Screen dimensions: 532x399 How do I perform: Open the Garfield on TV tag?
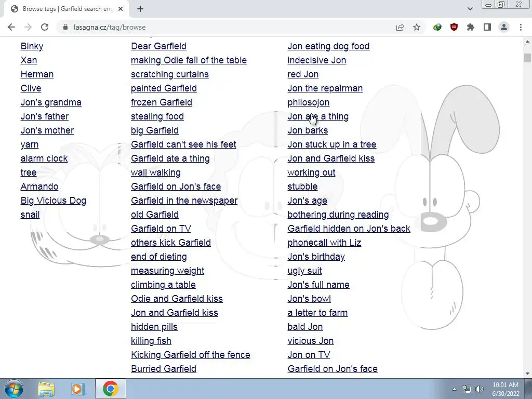click(161, 229)
